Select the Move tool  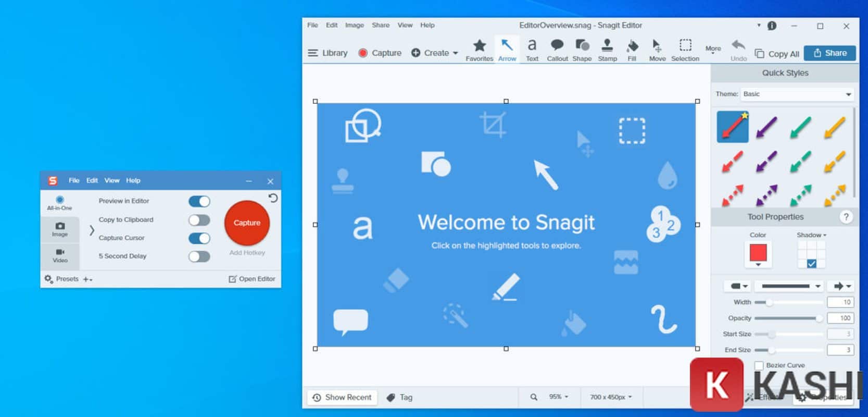point(657,50)
